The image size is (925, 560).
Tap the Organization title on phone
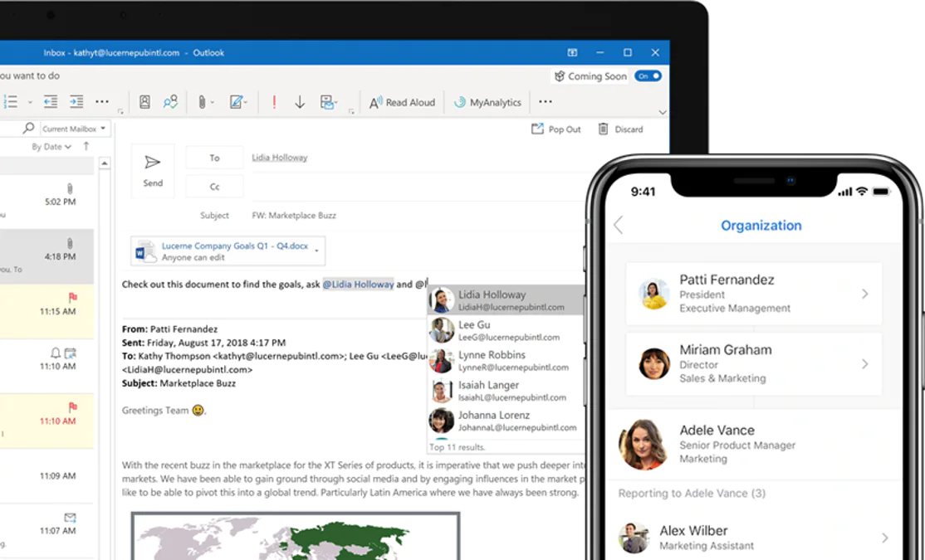point(761,225)
